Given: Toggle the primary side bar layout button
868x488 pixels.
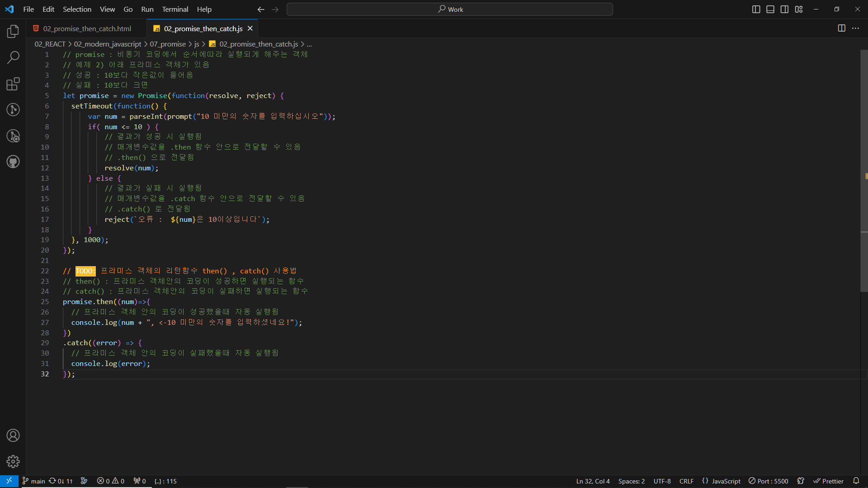Looking at the screenshot, I should point(756,9).
